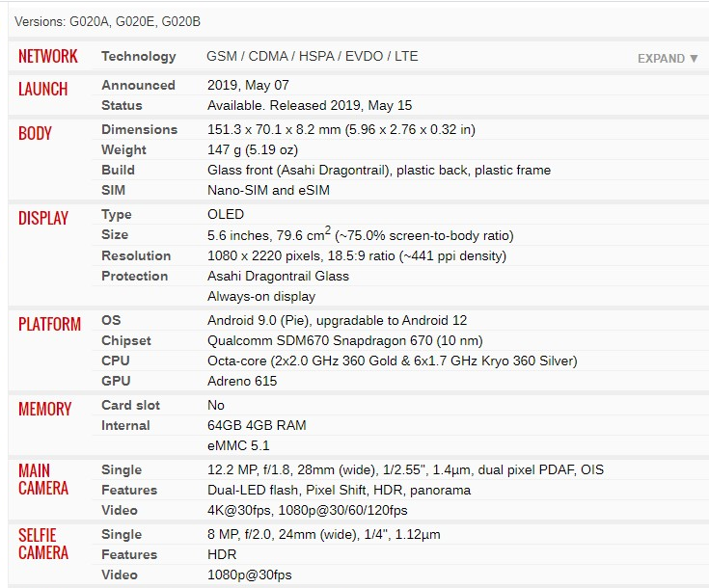Open the Weight label link

(123, 149)
